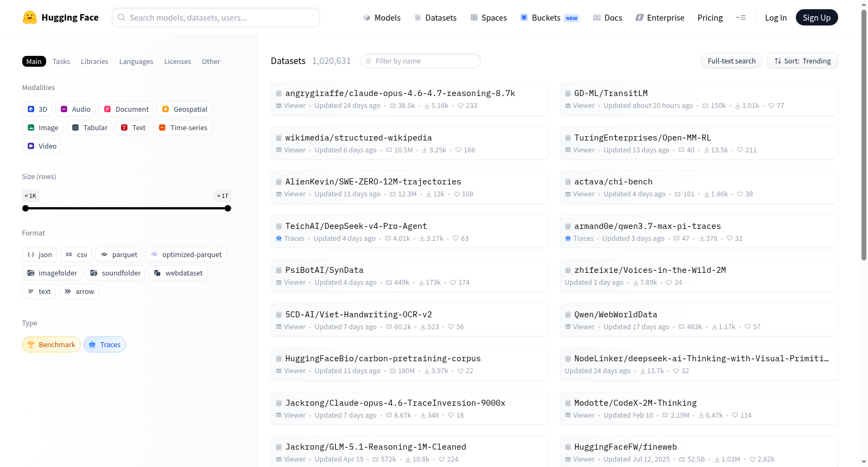
Task: Click the parquet format icon
Action: [x=104, y=254]
